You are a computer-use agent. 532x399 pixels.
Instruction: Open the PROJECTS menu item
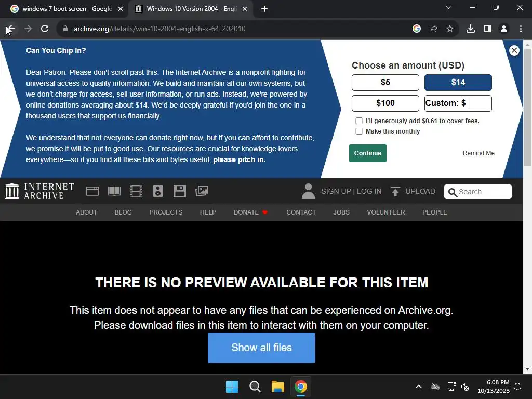(166, 212)
